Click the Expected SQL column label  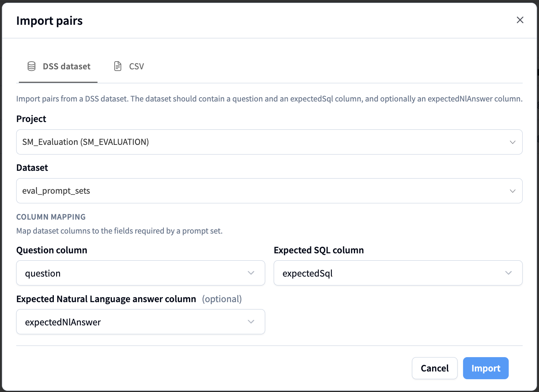point(319,250)
